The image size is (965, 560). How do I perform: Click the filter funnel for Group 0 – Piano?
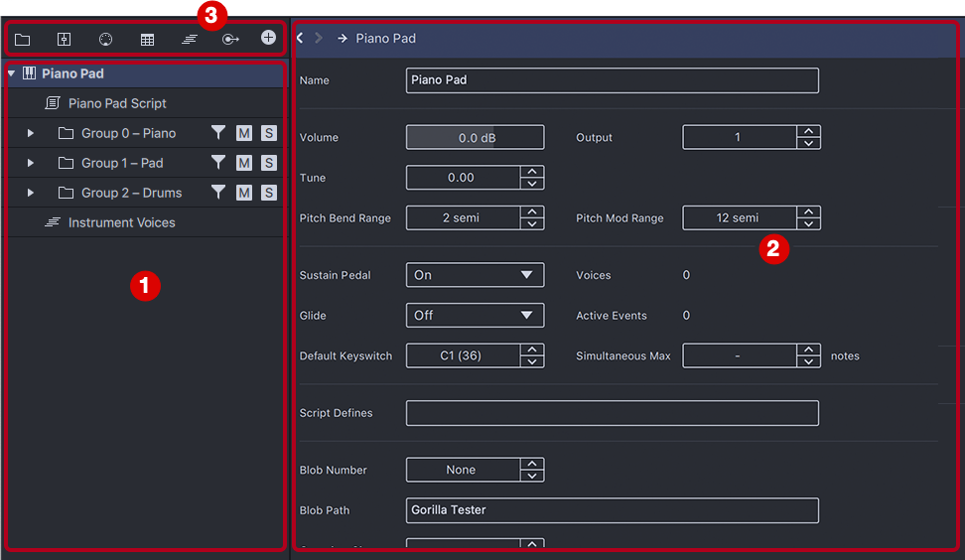[x=217, y=132]
